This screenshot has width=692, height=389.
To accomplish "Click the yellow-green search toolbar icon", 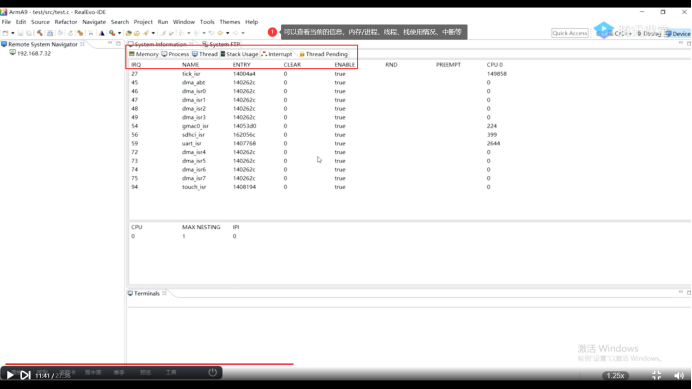I will (x=112, y=33).
